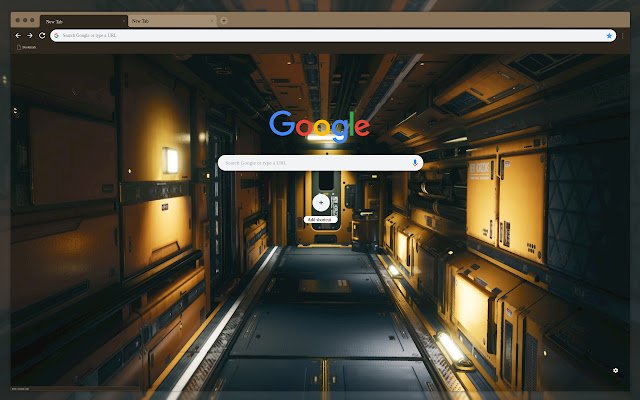
Task: Open the Chrome three-dot menu
Action: [622, 36]
